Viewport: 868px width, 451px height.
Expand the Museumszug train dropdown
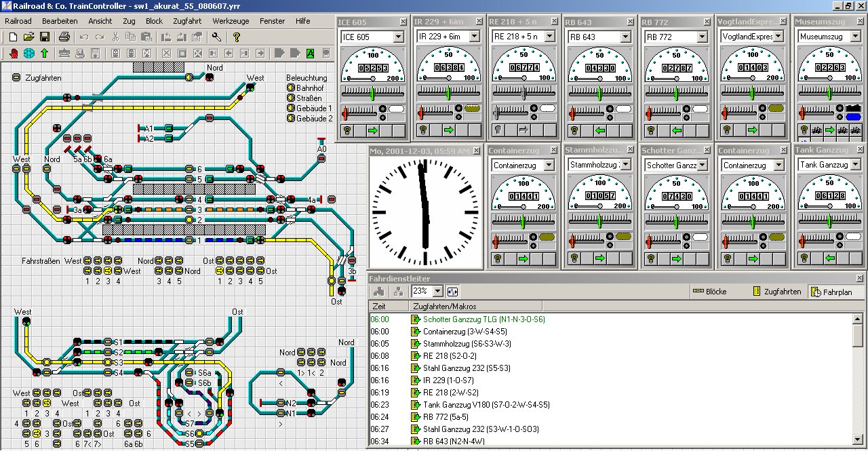click(x=854, y=37)
